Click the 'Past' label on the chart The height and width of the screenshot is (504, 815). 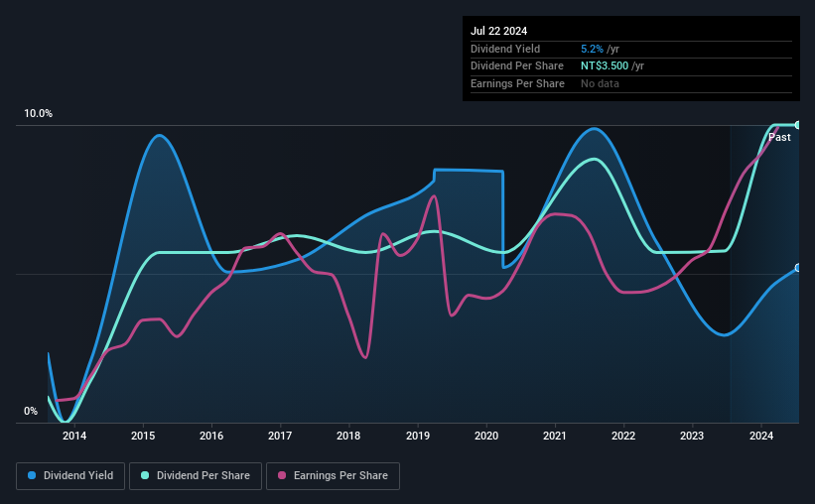(x=779, y=137)
